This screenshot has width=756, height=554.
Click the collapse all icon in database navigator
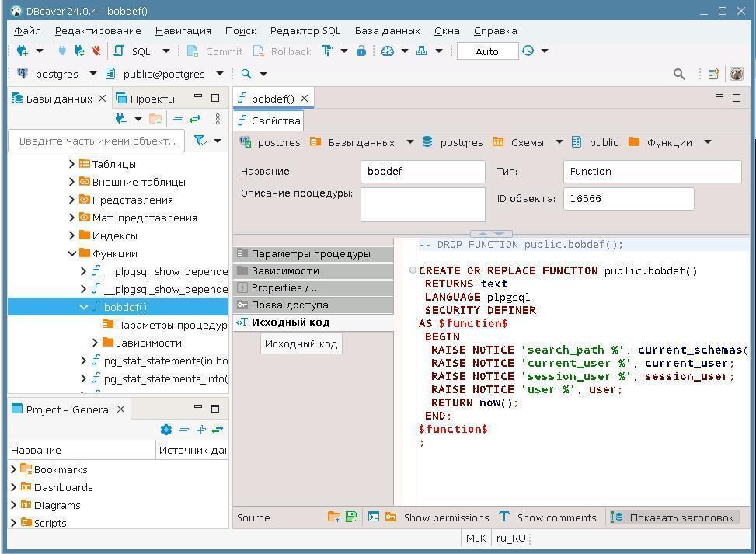pyautogui.click(x=178, y=119)
